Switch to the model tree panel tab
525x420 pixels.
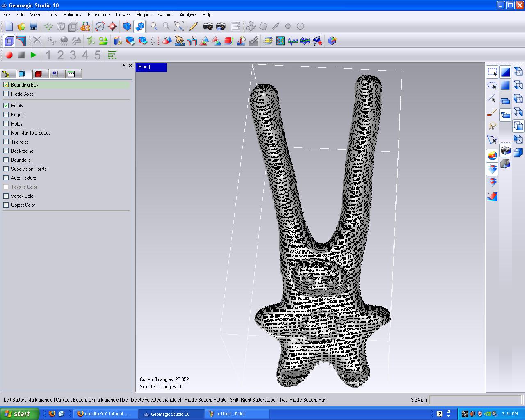tap(6, 74)
